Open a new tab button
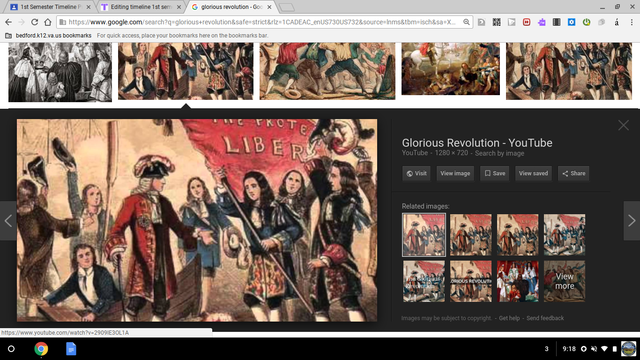Image resolution: width=640 pixels, height=360 pixels. pyautogui.click(x=287, y=7)
